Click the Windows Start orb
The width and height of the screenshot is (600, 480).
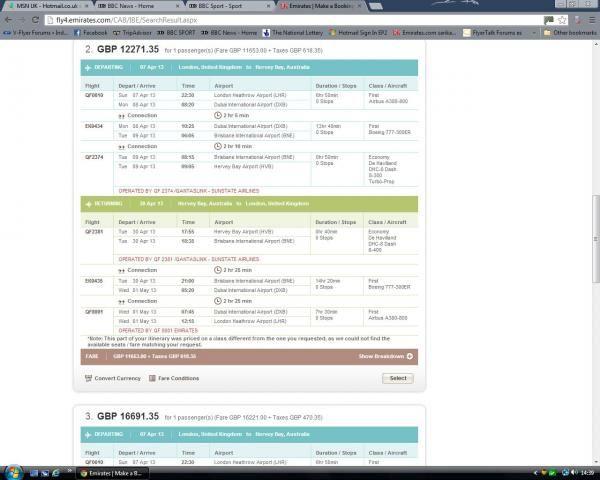(13, 472)
